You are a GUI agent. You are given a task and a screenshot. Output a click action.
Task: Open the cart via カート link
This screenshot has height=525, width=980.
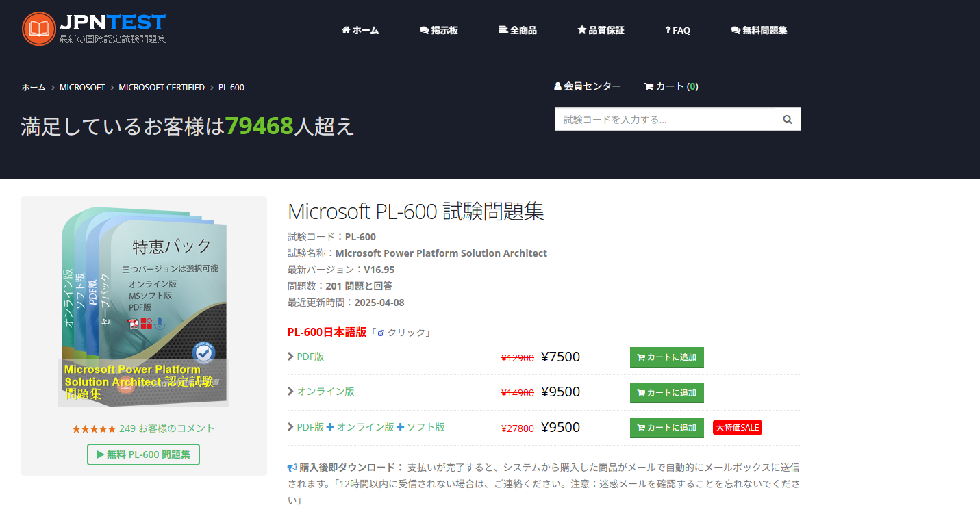[x=670, y=86]
